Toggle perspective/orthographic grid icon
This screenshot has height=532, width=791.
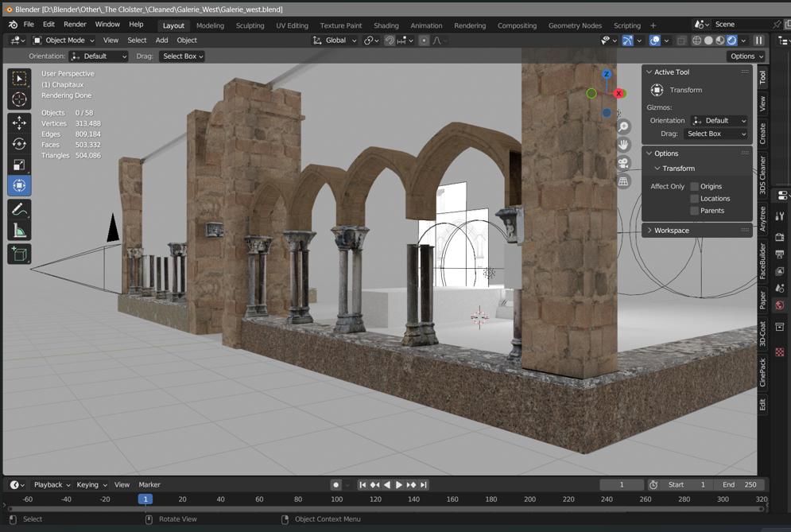[623, 181]
